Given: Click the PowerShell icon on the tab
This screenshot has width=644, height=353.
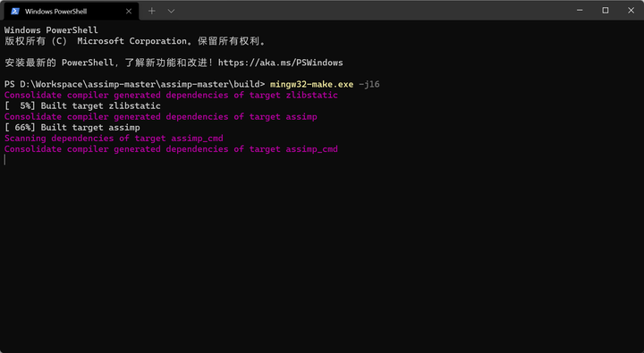Looking at the screenshot, I should (15, 11).
